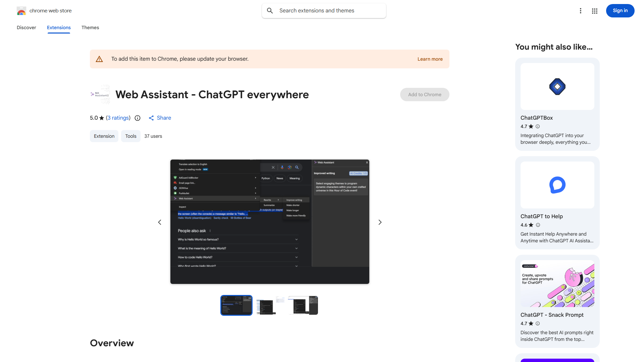Click the Chrome Web Store logo
The height and width of the screenshot is (362, 644).
[21, 11]
